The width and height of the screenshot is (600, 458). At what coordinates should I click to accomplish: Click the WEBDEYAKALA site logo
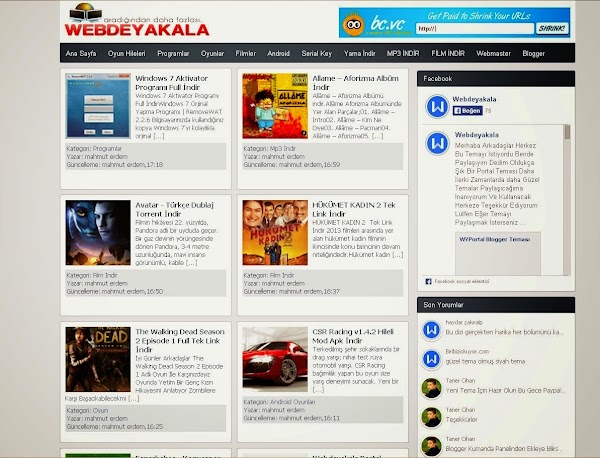pyautogui.click(x=137, y=21)
